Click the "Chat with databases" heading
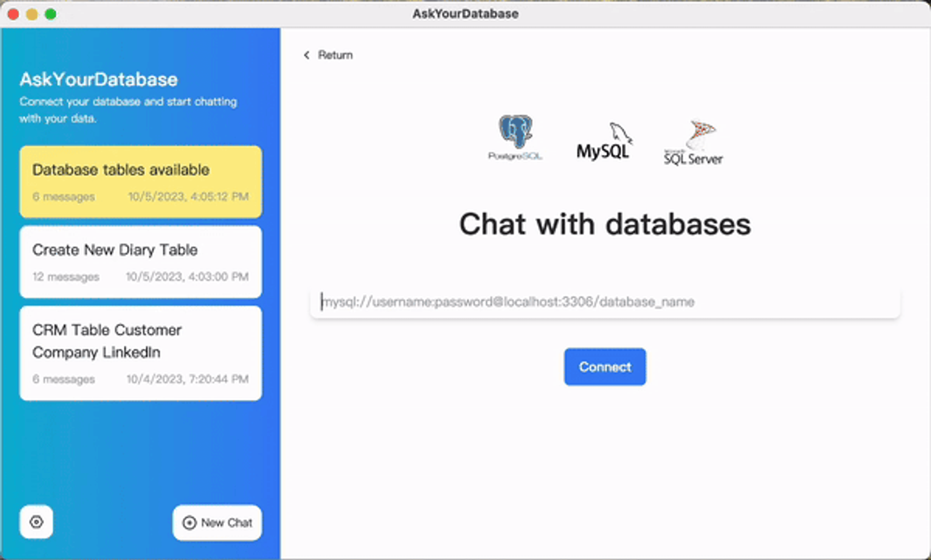This screenshot has height=560, width=931. click(605, 224)
